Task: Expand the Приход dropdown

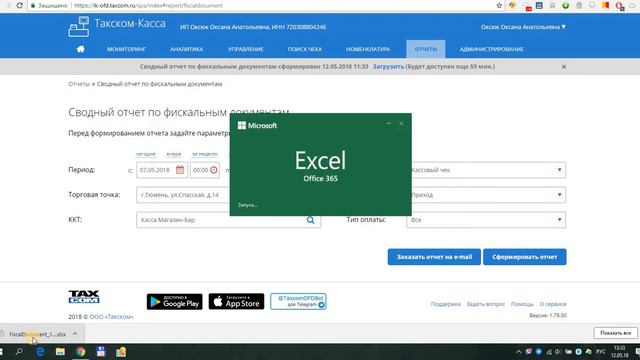Action: click(486, 195)
